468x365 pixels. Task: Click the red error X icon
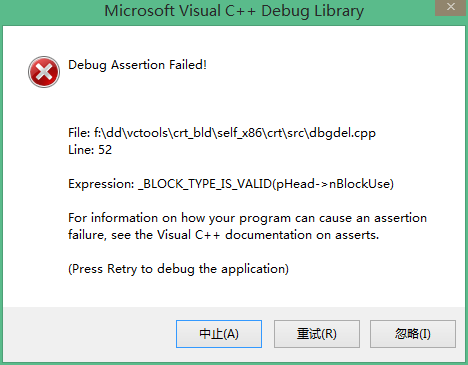click(x=44, y=72)
